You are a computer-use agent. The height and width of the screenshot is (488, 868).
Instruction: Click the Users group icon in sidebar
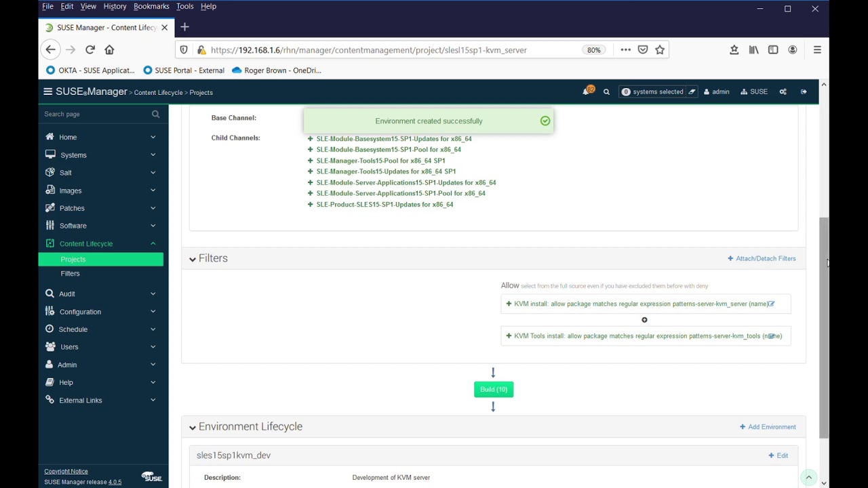click(50, 346)
